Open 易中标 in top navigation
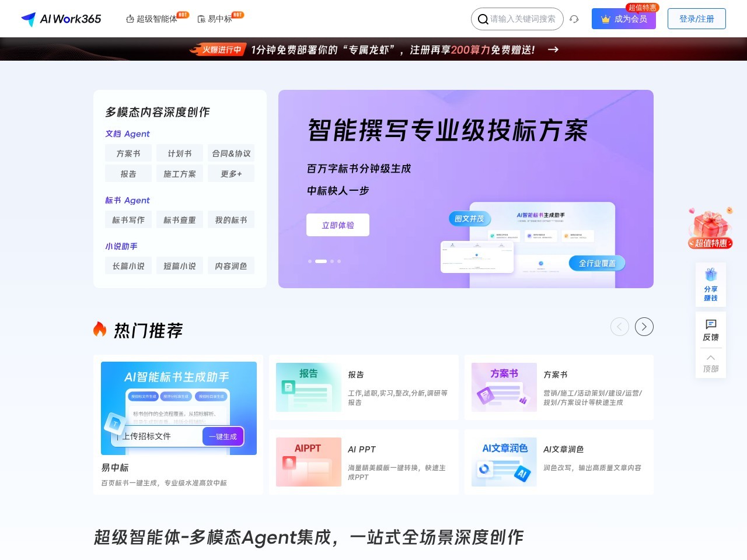Screen dimensions: 747x560 tap(219, 19)
